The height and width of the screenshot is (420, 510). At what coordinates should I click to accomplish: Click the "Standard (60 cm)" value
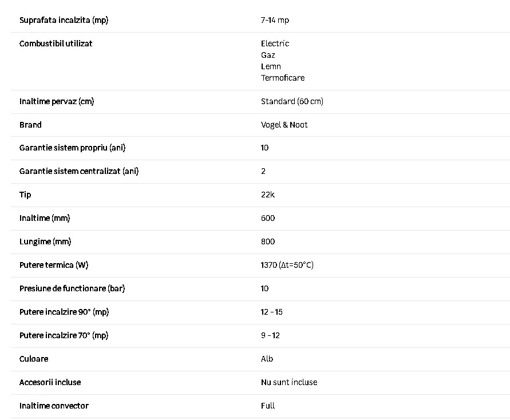292,101
